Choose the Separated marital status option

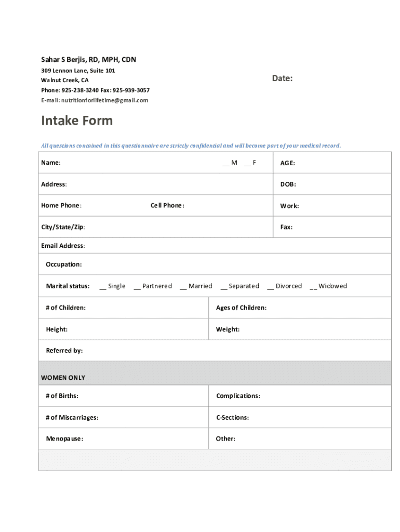(224, 286)
